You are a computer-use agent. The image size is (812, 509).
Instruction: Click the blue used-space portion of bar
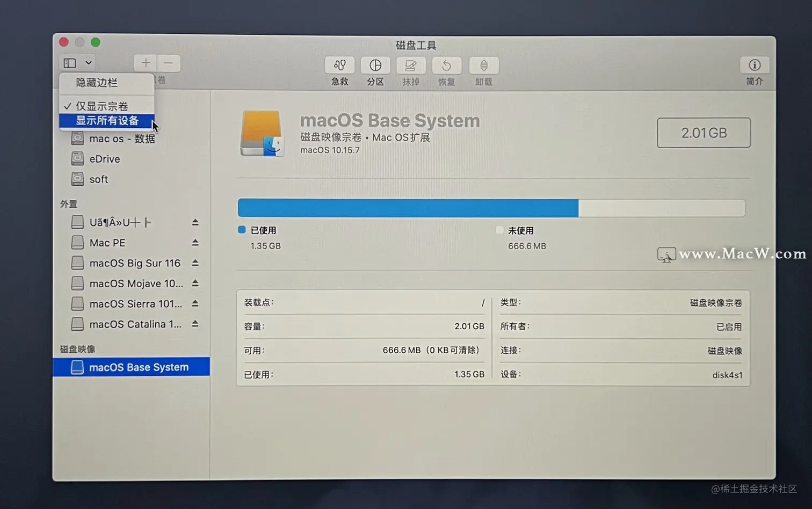pyautogui.click(x=408, y=208)
